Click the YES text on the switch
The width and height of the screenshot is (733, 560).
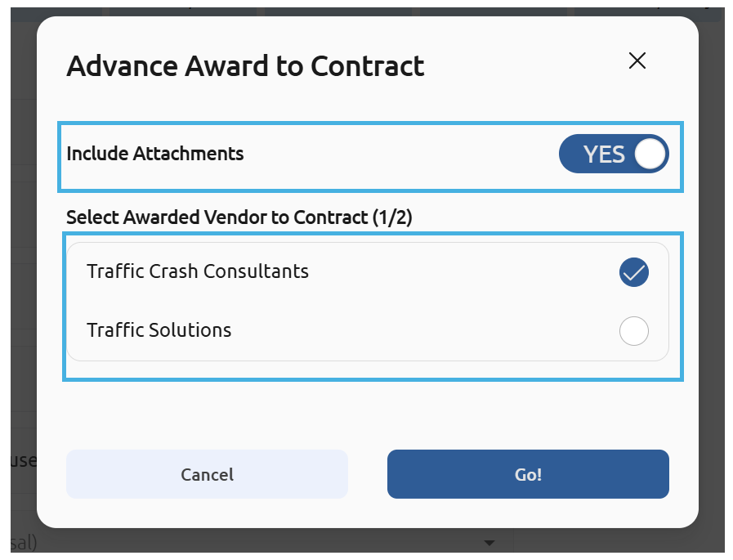604,154
